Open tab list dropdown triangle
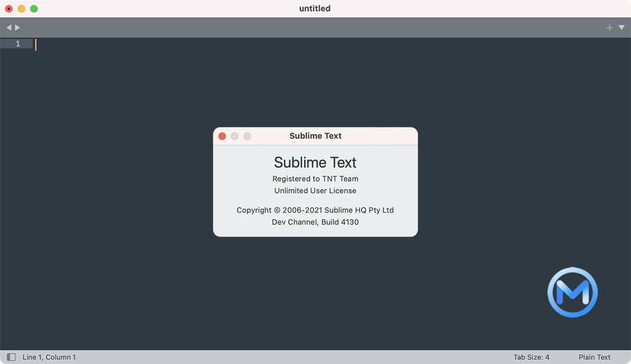 [x=622, y=27]
